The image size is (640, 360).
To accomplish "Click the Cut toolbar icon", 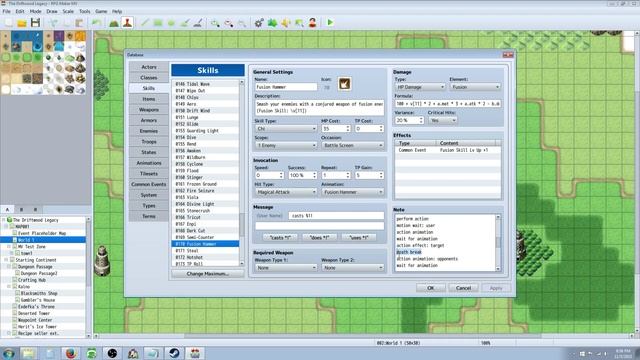I will point(53,23).
